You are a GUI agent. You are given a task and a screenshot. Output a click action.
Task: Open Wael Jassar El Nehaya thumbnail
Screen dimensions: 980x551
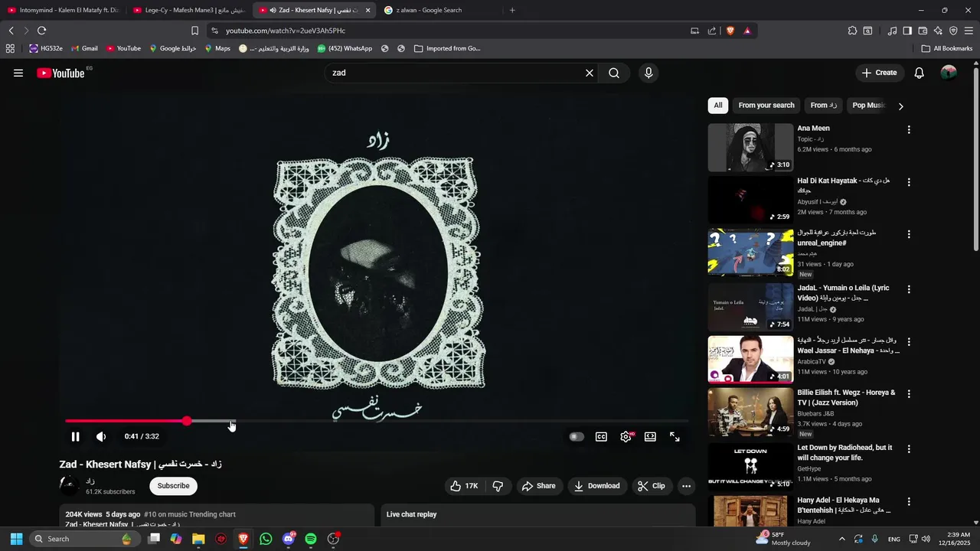coord(750,359)
